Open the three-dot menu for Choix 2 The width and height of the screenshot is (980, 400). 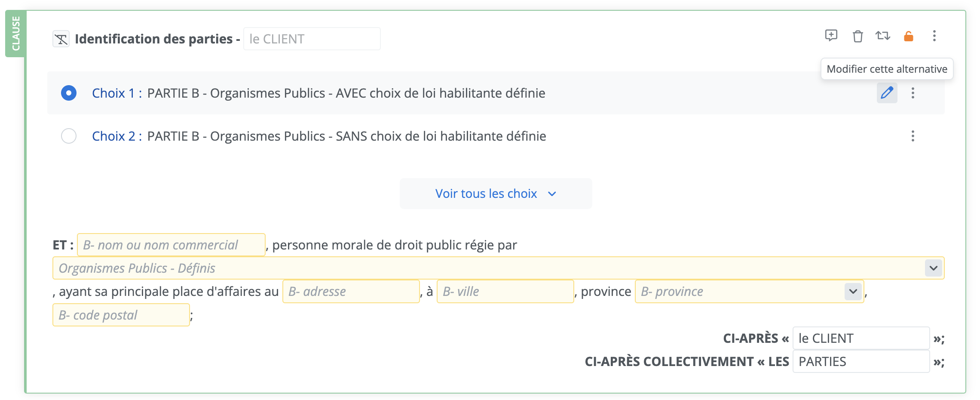click(x=913, y=136)
